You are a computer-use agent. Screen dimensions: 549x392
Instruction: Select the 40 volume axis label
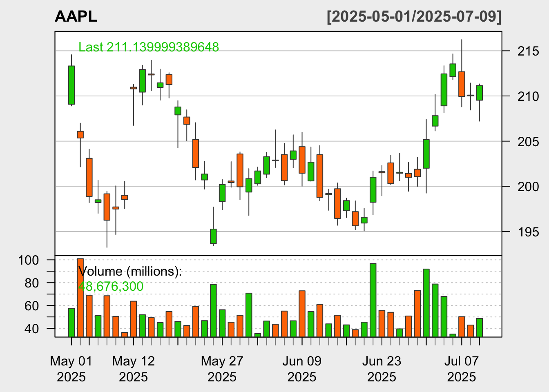(x=32, y=329)
